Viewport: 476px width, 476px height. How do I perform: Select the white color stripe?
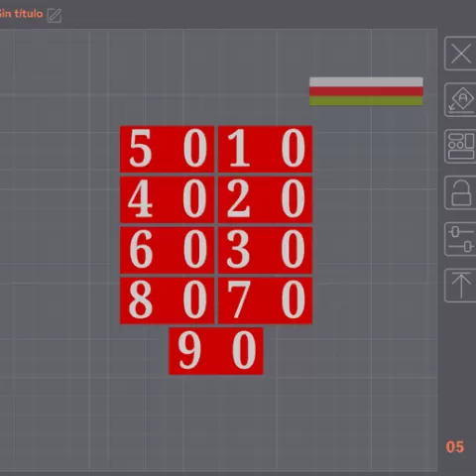tap(366, 82)
